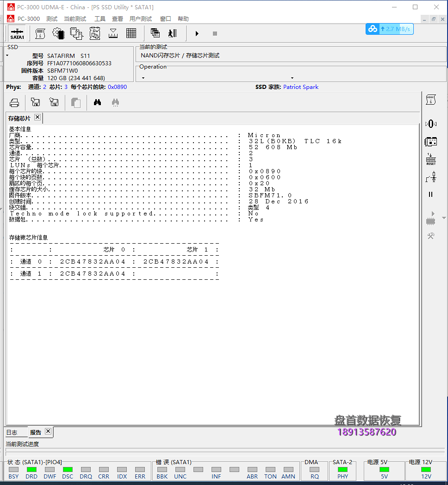The image size is (448, 485).
Task: Select the SATA1 port button
Action: point(17,33)
